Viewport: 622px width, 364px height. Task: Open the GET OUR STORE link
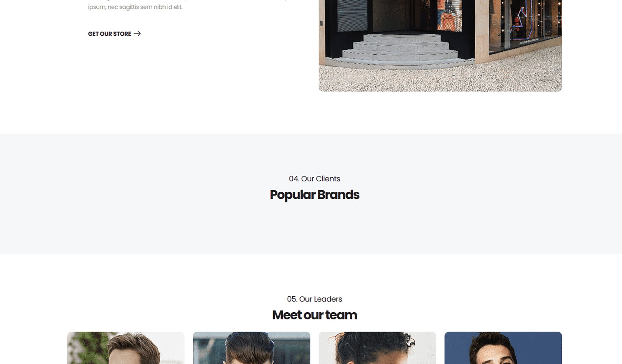tap(114, 33)
